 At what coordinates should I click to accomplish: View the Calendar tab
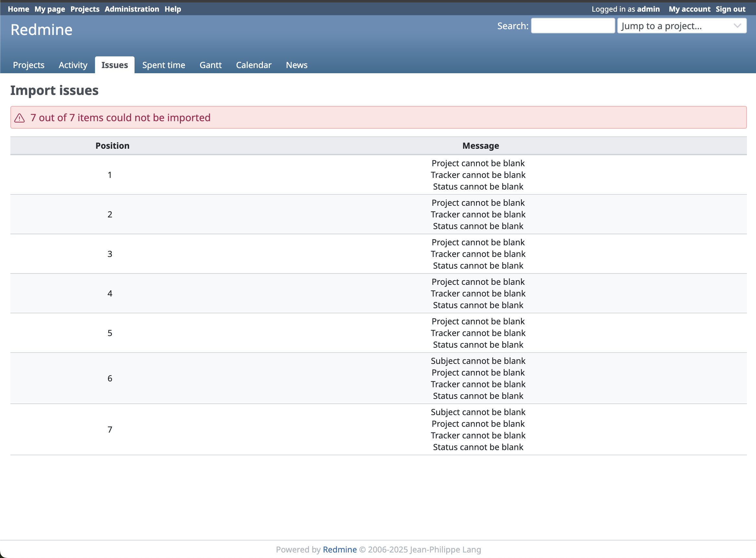(254, 65)
